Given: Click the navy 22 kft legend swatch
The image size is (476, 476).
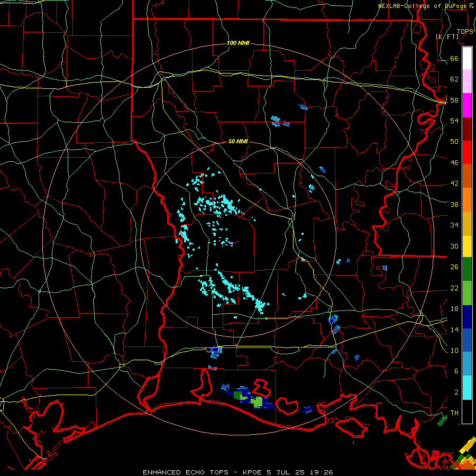Looking at the screenshot, I should (x=467, y=317).
